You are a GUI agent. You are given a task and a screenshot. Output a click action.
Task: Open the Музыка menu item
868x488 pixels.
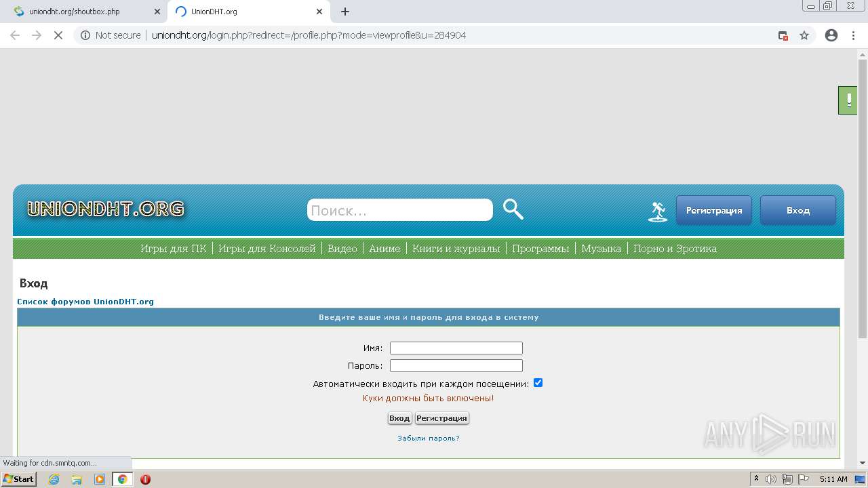coord(601,248)
